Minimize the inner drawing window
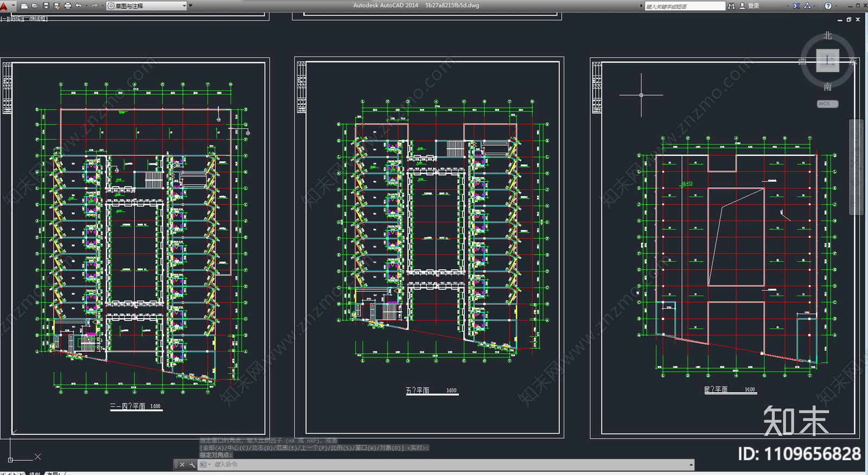 click(x=840, y=20)
